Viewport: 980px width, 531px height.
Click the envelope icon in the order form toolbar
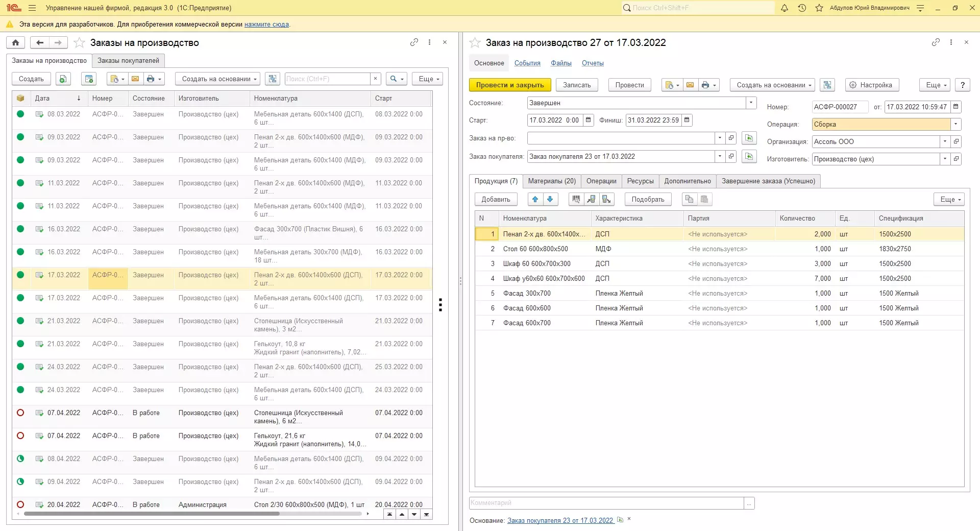[690, 85]
